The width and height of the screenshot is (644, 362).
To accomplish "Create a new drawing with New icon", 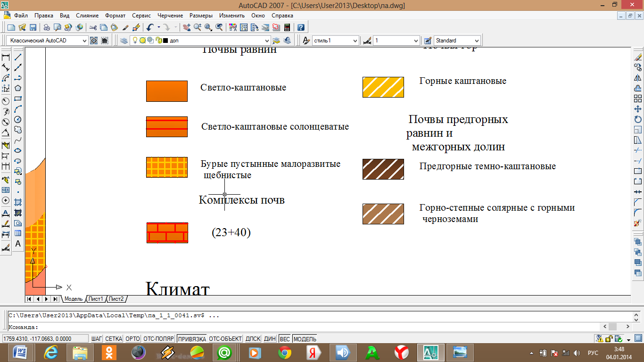I will (x=12, y=27).
